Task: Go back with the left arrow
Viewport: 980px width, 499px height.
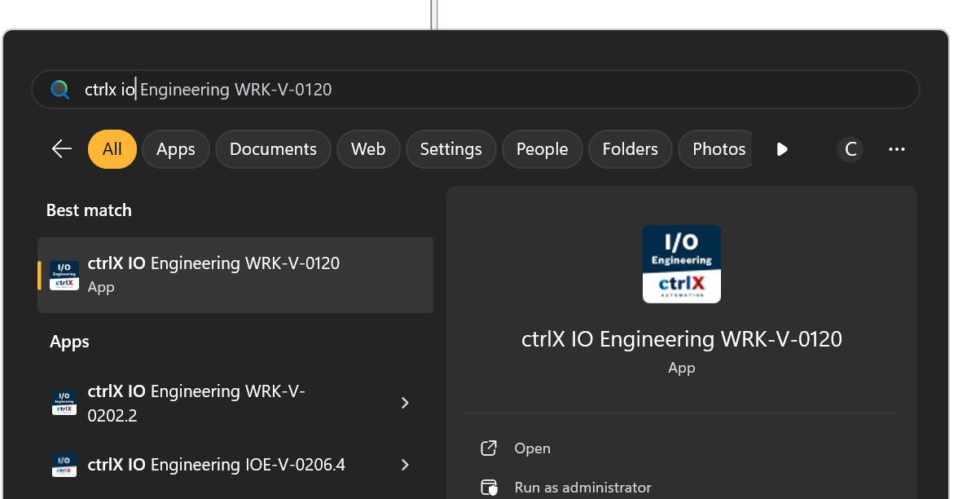Action: (x=62, y=148)
